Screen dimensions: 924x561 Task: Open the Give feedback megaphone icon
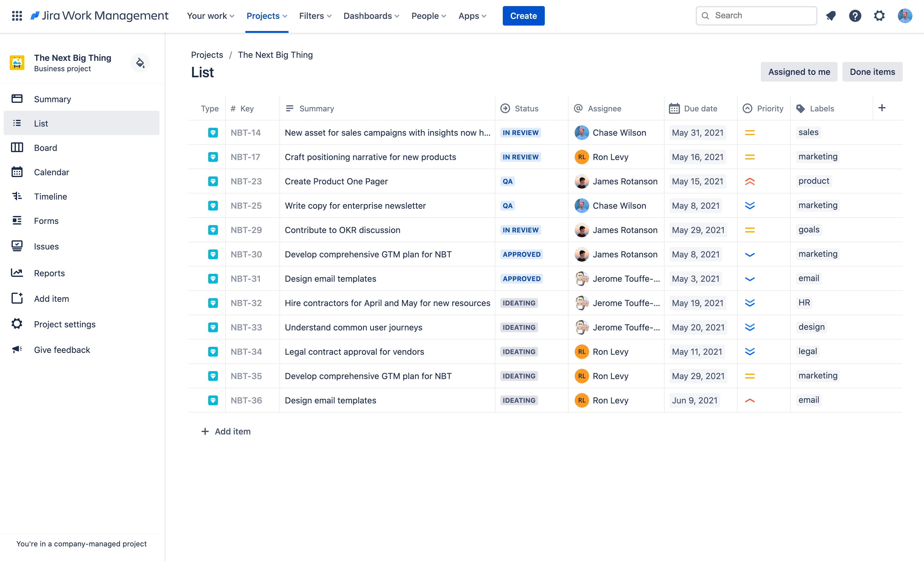17,350
